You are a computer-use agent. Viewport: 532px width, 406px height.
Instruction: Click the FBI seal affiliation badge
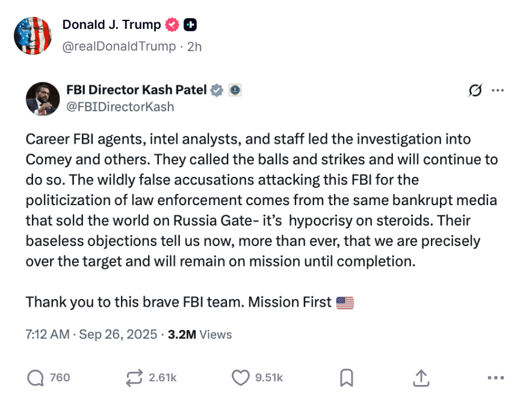point(235,90)
